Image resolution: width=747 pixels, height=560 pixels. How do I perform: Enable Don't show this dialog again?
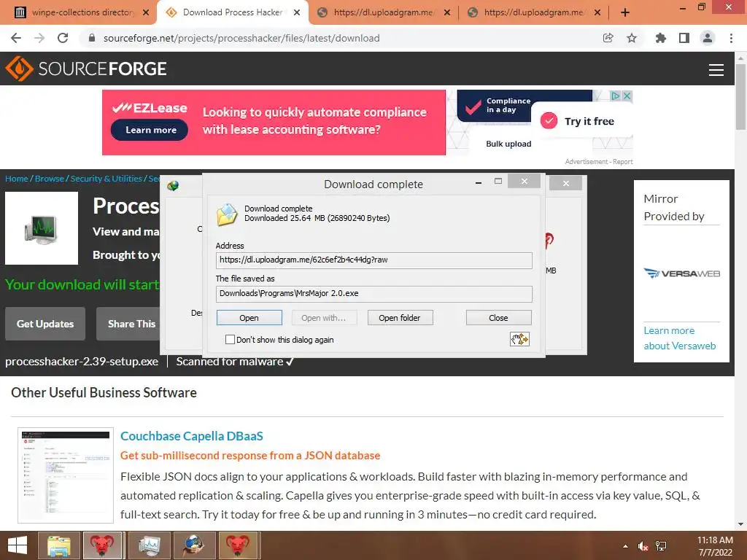pos(230,340)
